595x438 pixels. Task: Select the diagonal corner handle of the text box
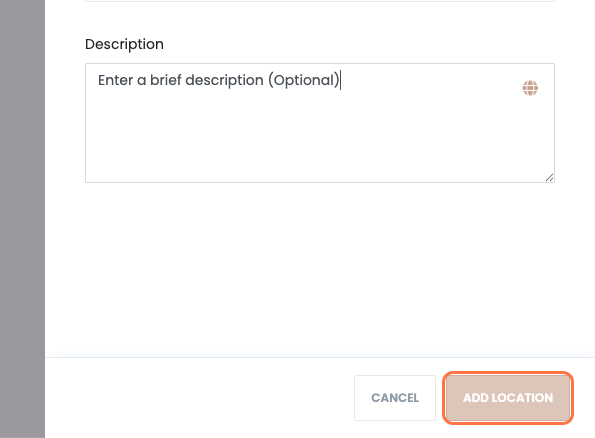pyautogui.click(x=549, y=178)
